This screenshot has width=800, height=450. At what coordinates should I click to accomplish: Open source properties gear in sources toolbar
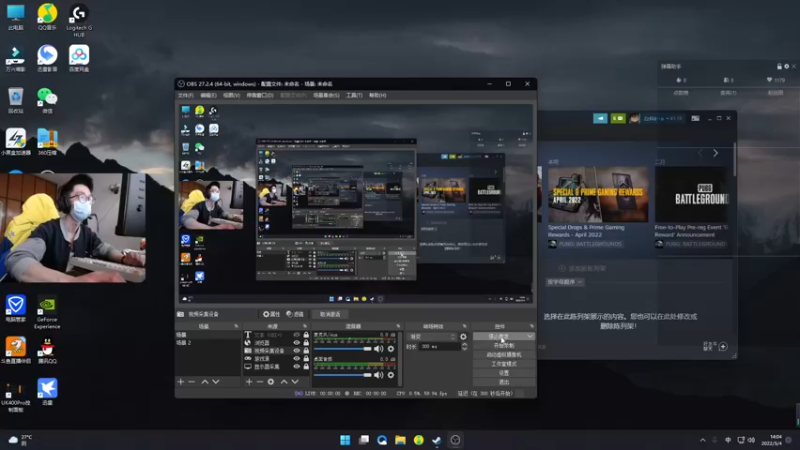(x=271, y=382)
